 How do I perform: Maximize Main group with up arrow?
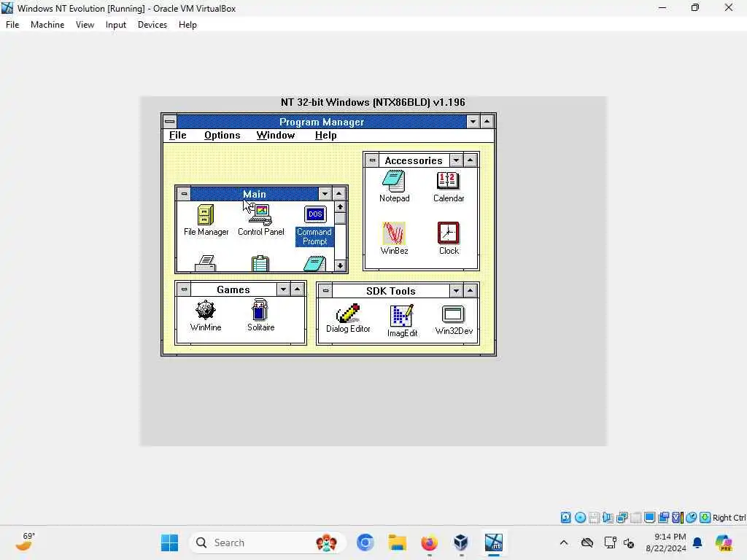point(338,194)
